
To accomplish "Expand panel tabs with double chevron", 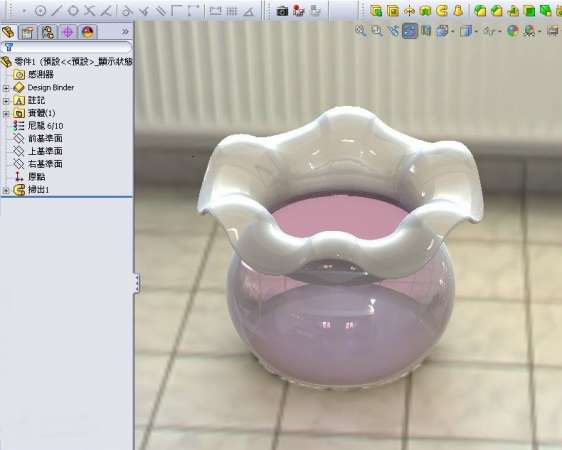I will [125, 32].
